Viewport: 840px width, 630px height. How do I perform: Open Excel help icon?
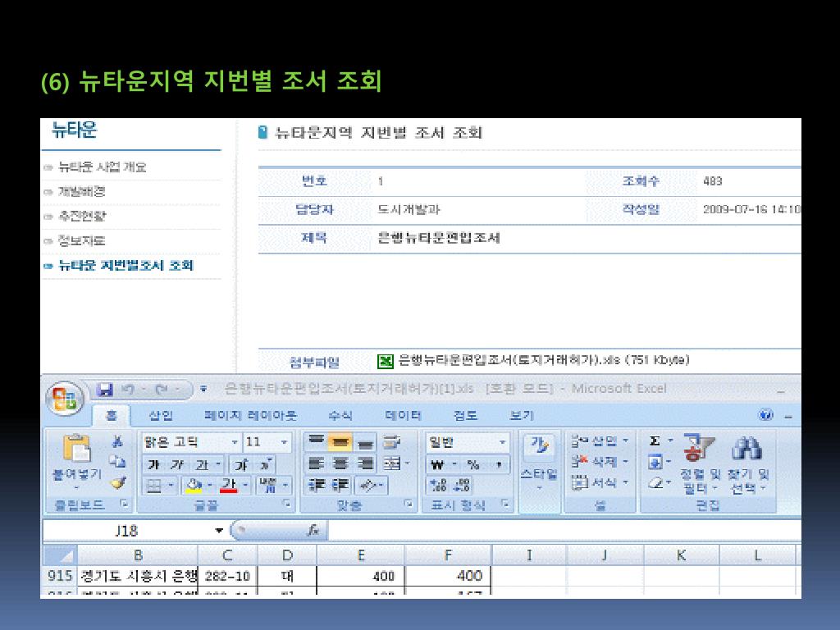point(765,414)
